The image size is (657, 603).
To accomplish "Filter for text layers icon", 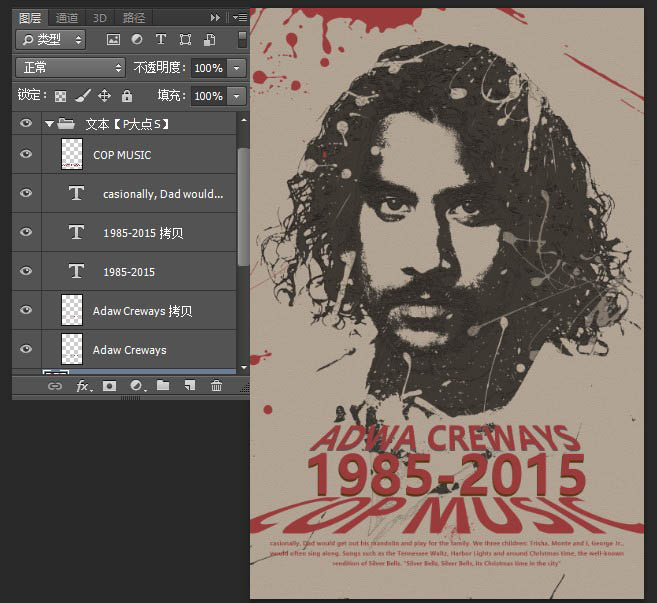I will pos(161,40).
